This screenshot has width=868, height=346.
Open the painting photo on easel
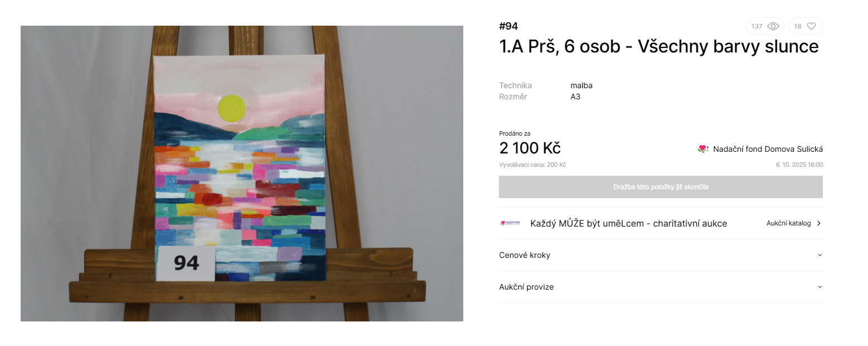tap(242, 174)
